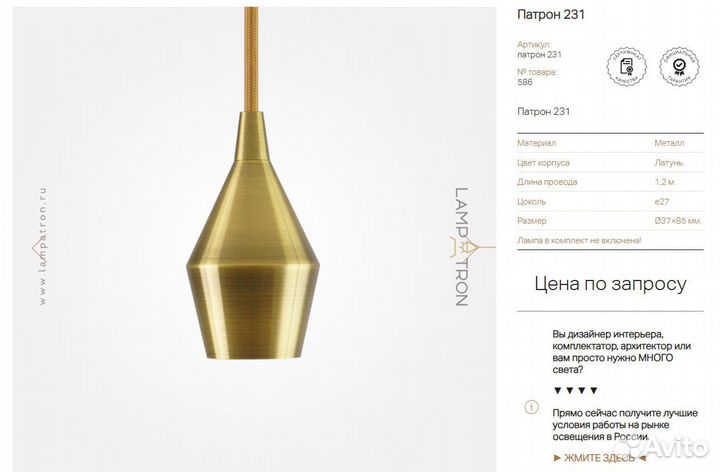
Task: Click the Лампа в комплект не включена note
Action: point(579,240)
